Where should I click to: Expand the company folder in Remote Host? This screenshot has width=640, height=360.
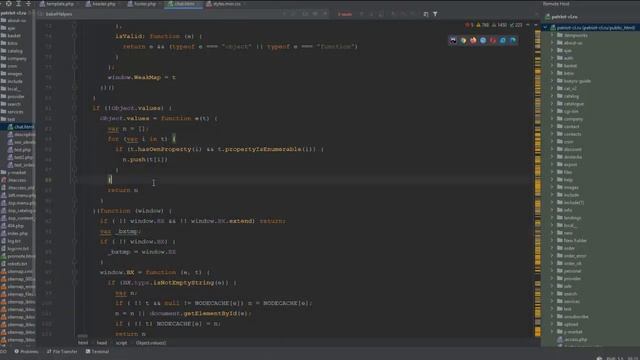553,119
